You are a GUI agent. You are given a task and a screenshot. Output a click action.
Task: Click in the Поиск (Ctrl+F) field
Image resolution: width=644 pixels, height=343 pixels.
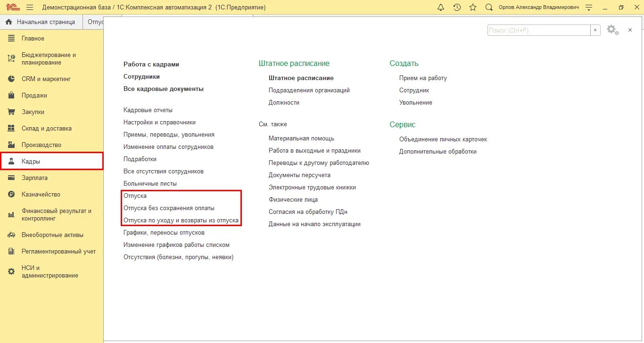(x=539, y=30)
